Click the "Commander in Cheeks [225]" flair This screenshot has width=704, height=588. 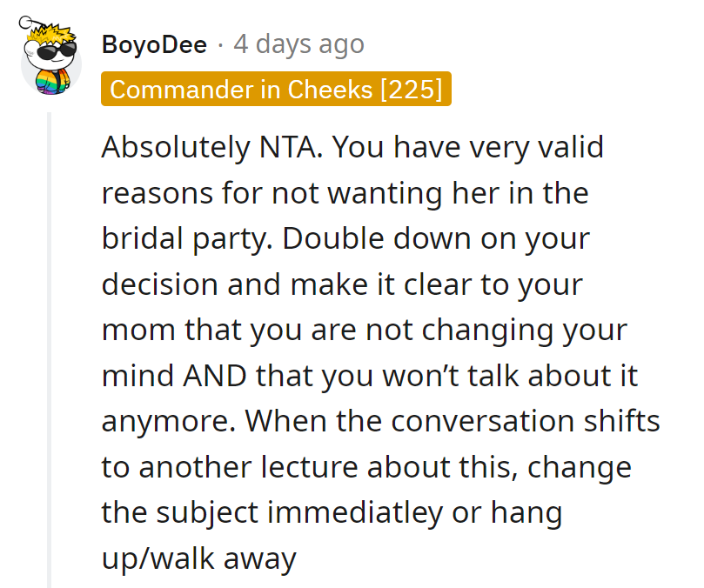[x=276, y=89]
